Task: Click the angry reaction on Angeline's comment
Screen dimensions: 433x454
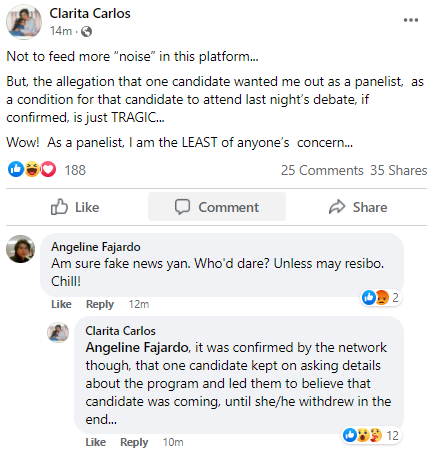Action: 382,297
